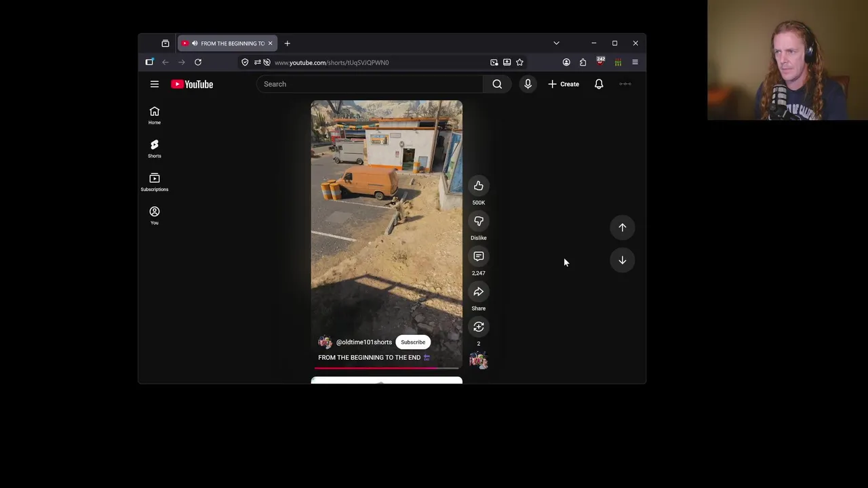Viewport: 868px width, 488px height.
Task: Close the FROM THE BEGINNING TO browser tab
Action: click(270, 43)
